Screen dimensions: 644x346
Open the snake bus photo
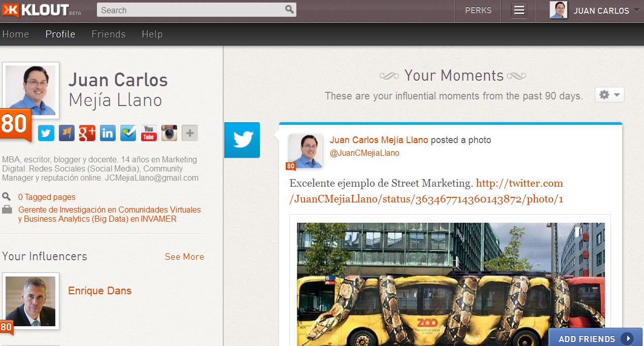[451, 284]
